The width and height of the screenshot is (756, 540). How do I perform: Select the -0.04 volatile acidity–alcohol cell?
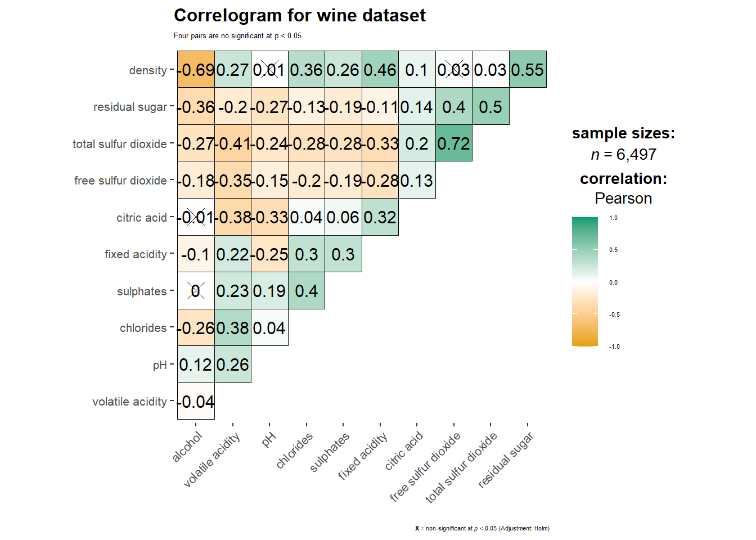(196, 402)
